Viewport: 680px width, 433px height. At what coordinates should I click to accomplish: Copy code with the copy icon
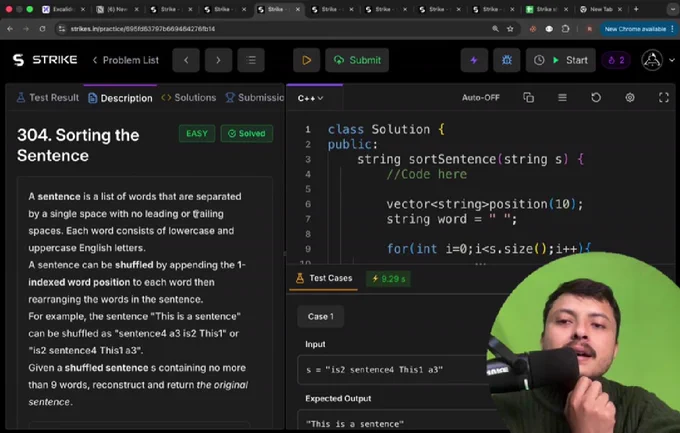pyautogui.click(x=528, y=98)
